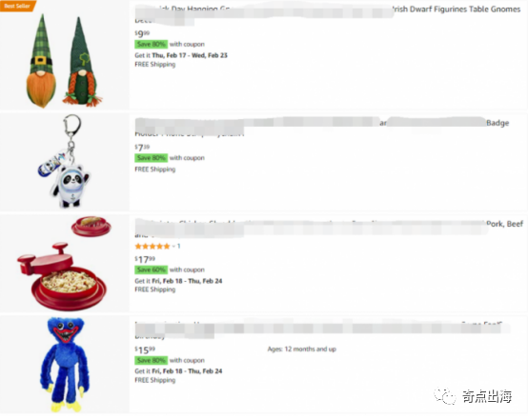Screen dimensions: 528x420
Task: Open the review count next to stars
Action: coord(179,247)
